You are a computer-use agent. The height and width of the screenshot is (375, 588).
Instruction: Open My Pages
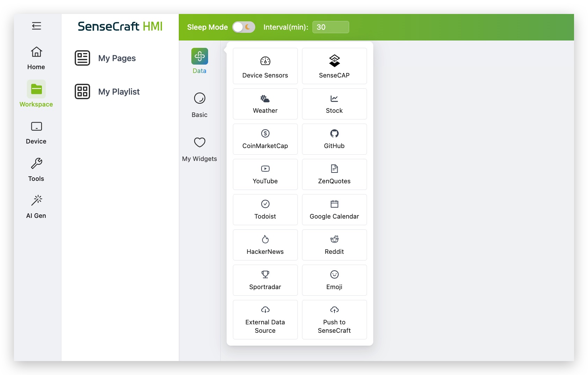(x=117, y=58)
